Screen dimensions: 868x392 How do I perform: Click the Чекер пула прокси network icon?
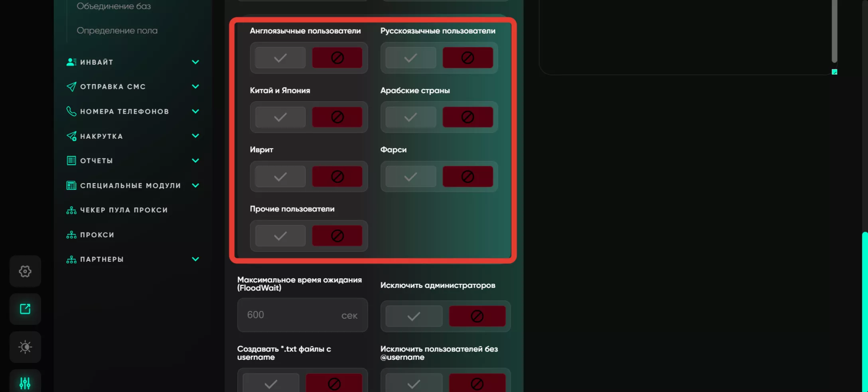coord(71,210)
